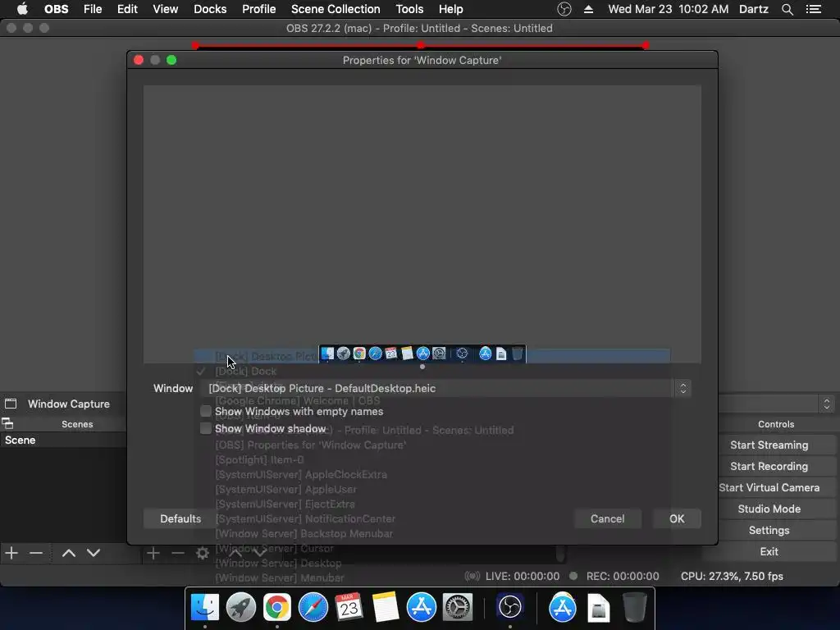The image size is (840, 630).
Task: Click the Dartz user name in menu bar
Action: (753, 9)
